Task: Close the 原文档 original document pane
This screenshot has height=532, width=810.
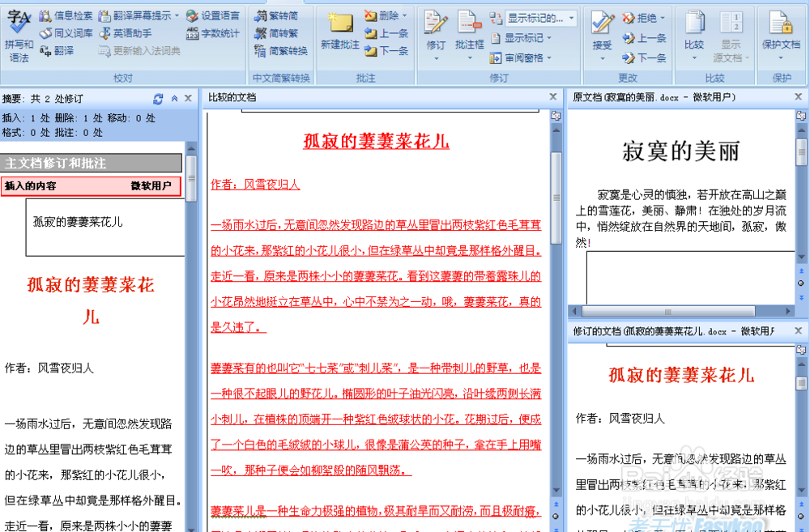Action: (798, 97)
